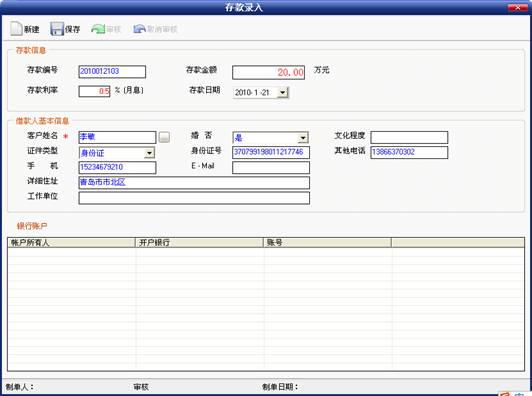The height and width of the screenshot is (396, 532).
Task: Click the 取消审核 toolbar label
Action: 162,30
